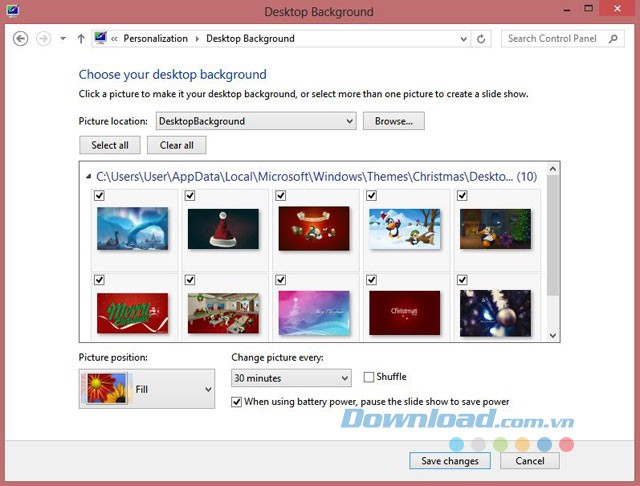Go up one folder level arrow
The height and width of the screenshot is (486, 640).
(x=81, y=39)
